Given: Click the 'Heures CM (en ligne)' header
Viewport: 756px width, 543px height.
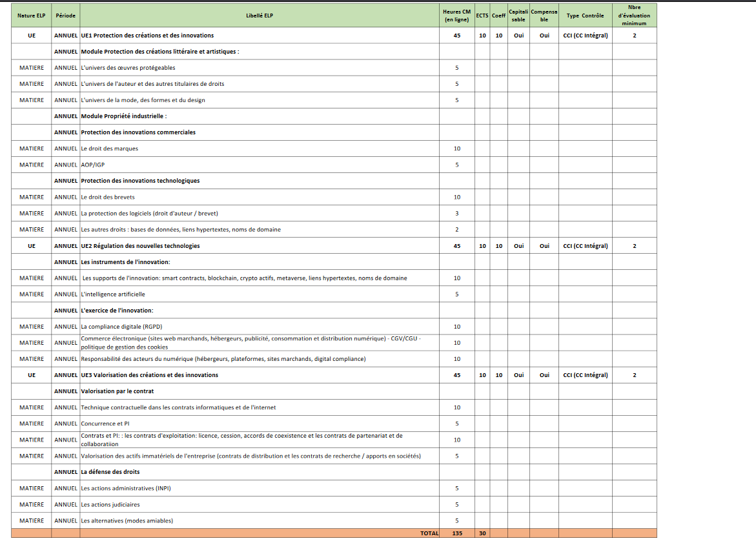Looking at the screenshot, I should click(x=456, y=15).
